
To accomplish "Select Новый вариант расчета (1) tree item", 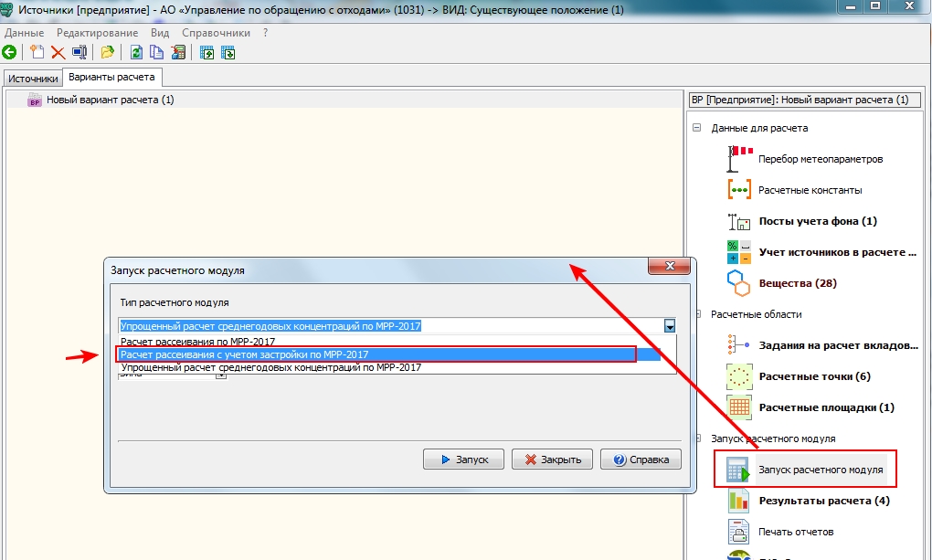I will 110,100.
